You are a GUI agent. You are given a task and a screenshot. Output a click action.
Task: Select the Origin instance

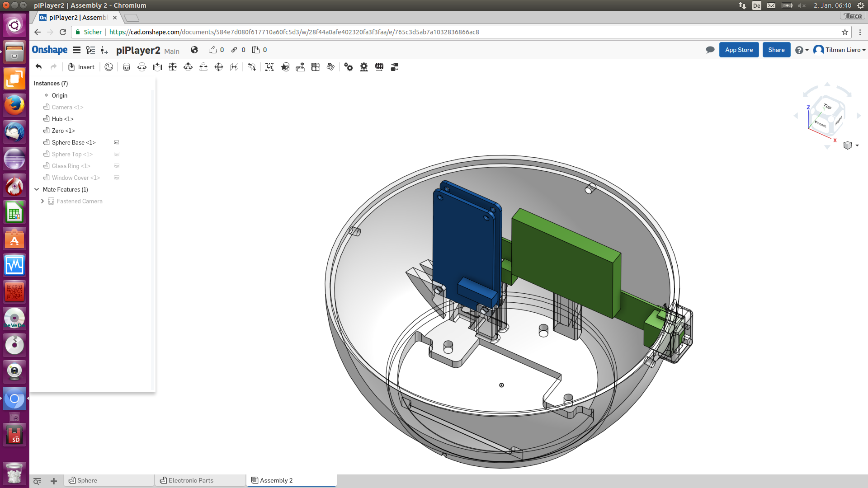[x=60, y=95]
